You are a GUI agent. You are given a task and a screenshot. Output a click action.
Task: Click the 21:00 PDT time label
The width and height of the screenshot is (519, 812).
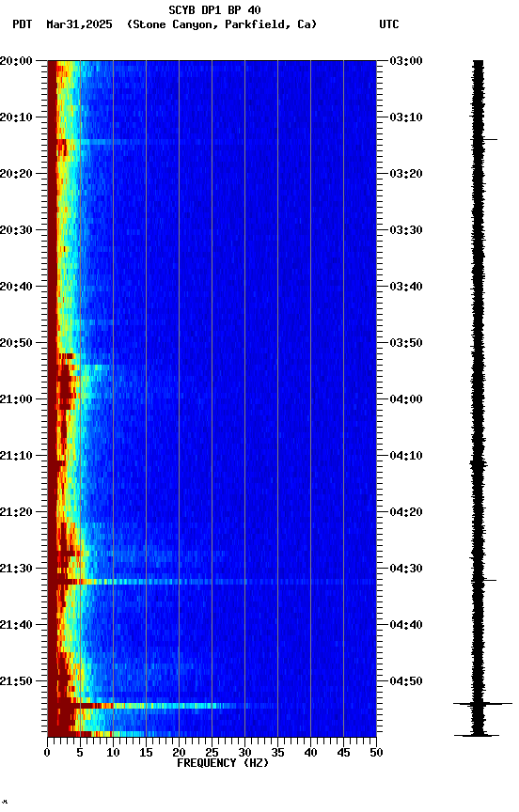point(16,399)
